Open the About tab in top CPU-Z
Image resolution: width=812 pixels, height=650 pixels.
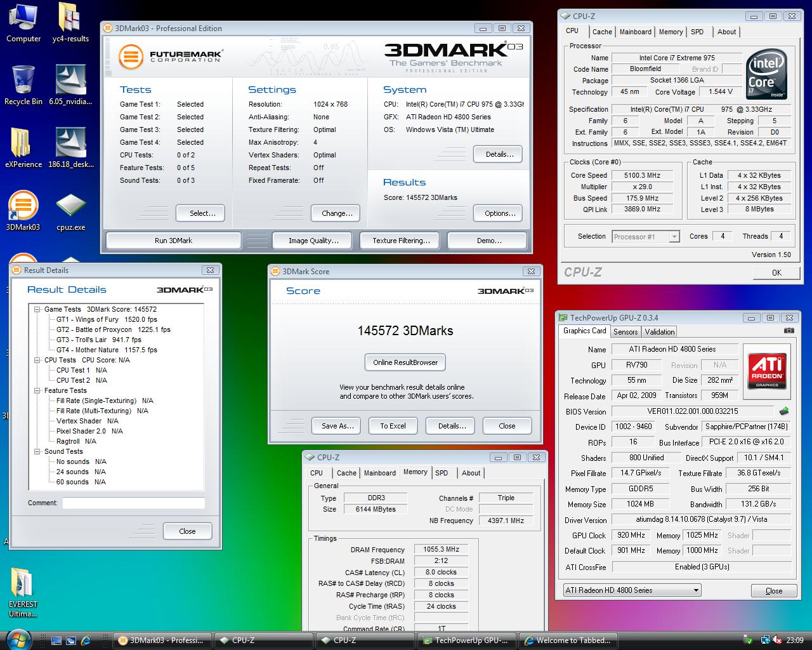(726, 32)
